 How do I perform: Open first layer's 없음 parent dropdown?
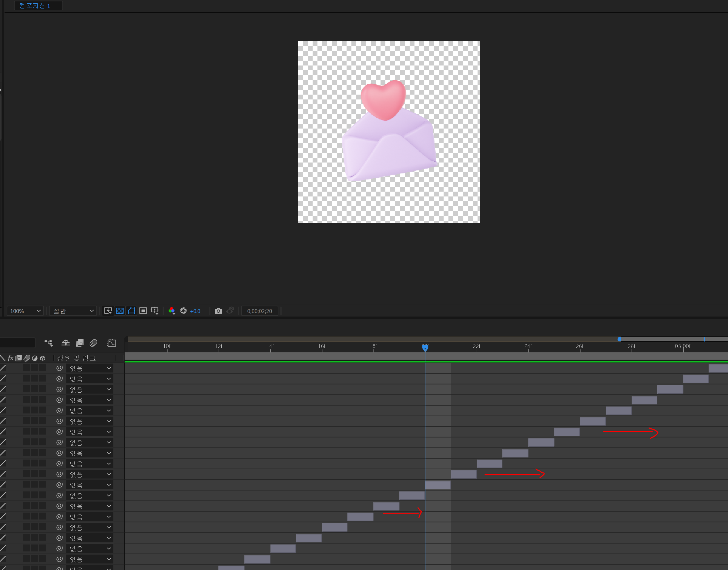tap(90, 368)
